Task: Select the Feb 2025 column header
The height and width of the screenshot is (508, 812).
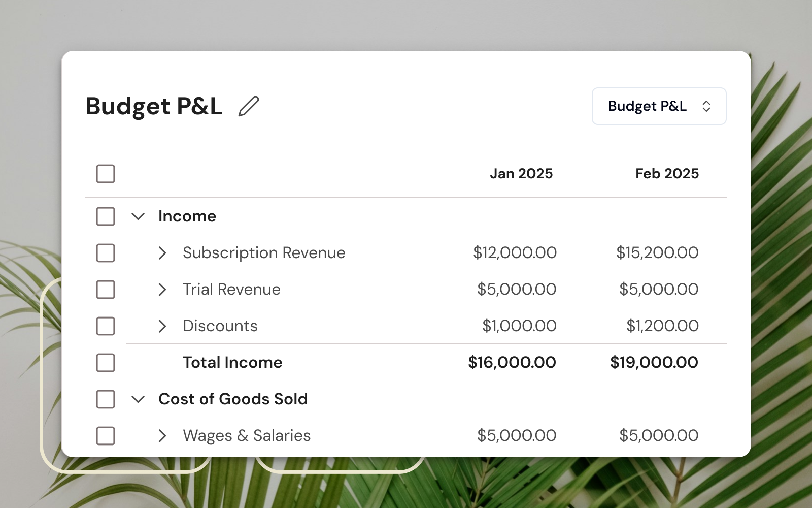Action: (x=667, y=173)
